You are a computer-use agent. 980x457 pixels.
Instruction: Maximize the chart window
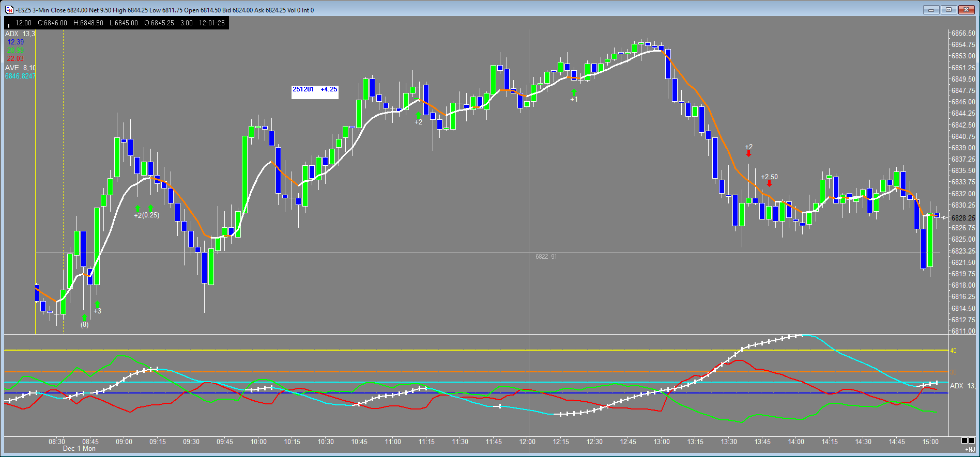pos(948,10)
